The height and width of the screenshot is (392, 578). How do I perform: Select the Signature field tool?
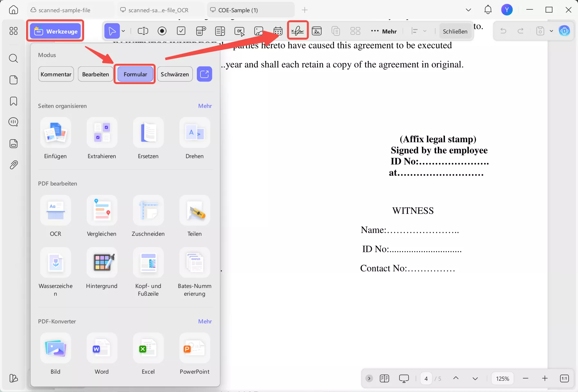tap(297, 31)
